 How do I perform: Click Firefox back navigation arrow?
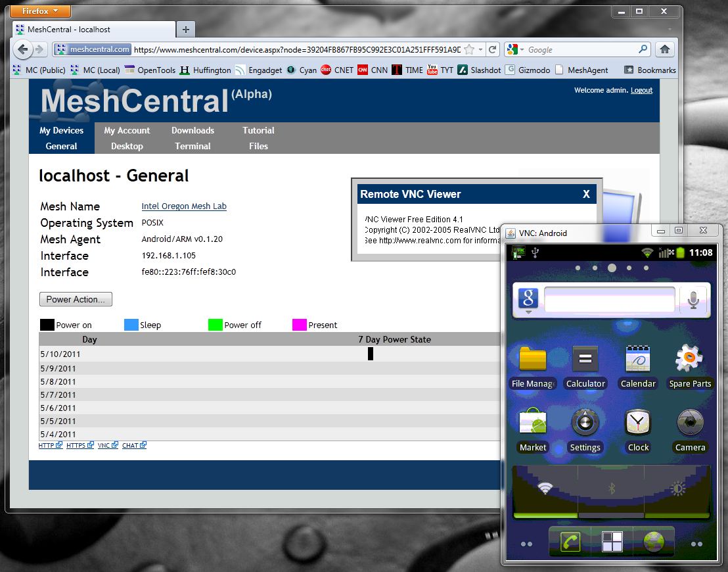point(22,49)
